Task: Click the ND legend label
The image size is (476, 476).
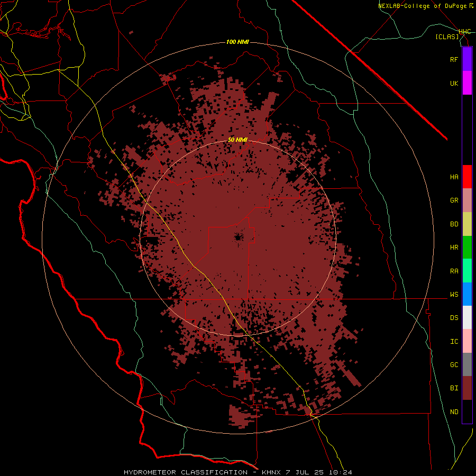Action: coord(454,412)
